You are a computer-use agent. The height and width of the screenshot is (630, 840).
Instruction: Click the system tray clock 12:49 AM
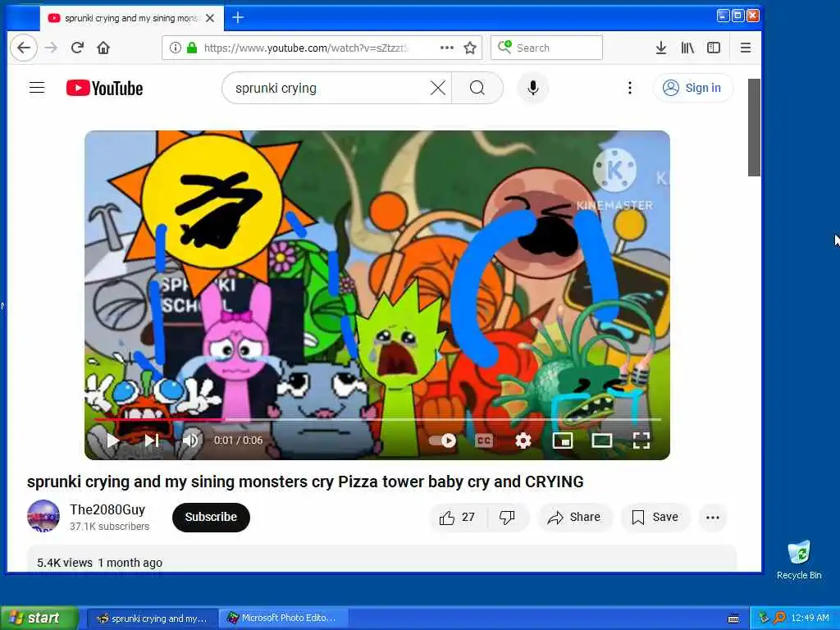(x=810, y=619)
